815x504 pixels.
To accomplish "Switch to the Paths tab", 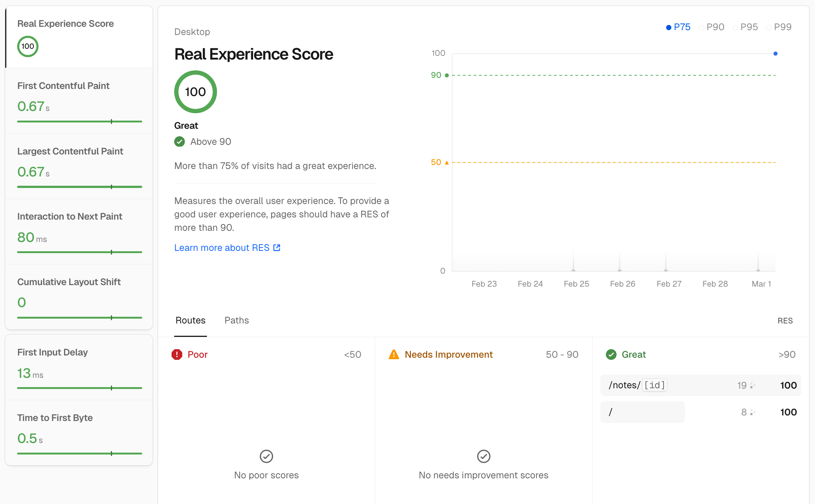I will click(236, 320).
